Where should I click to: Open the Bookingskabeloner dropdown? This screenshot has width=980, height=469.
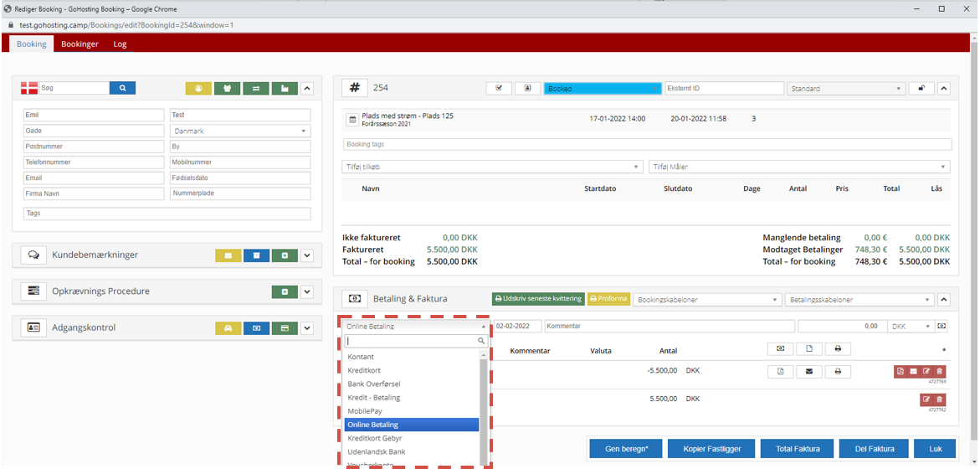pos(706,299)
